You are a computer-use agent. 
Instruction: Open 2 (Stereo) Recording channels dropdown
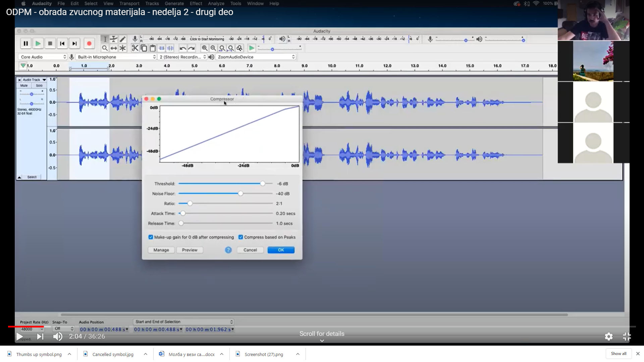pos(182,57)
